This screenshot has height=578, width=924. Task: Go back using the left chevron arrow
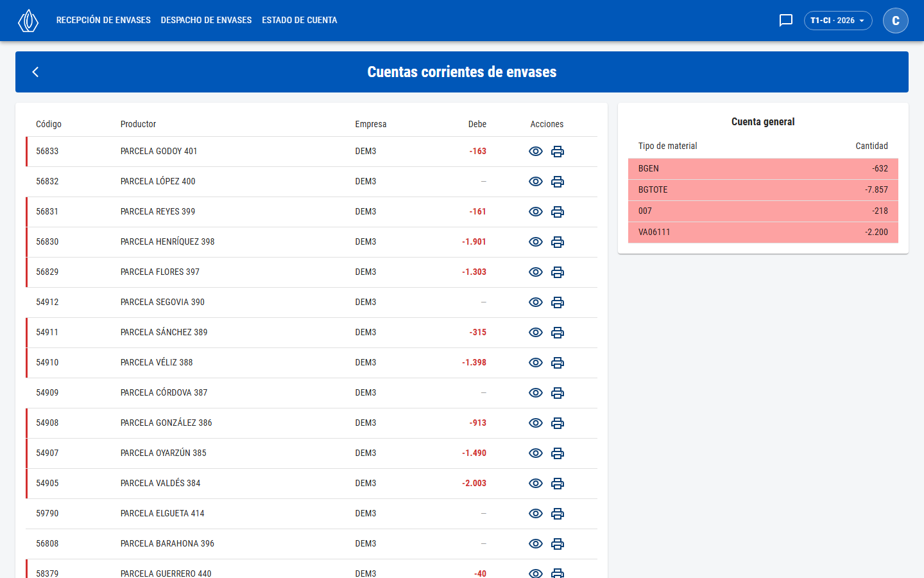tap(35, 72)
